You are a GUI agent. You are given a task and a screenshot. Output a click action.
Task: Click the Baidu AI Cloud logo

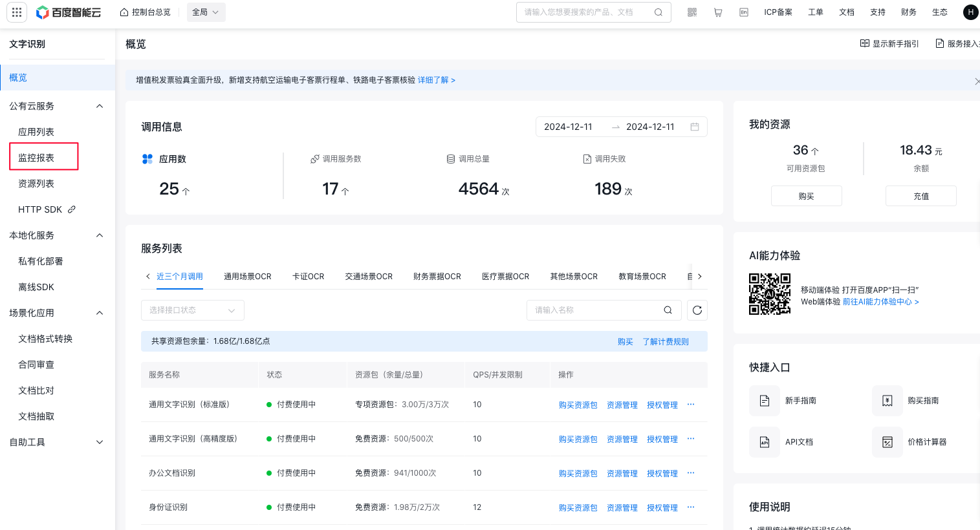[x=69, y=12]
